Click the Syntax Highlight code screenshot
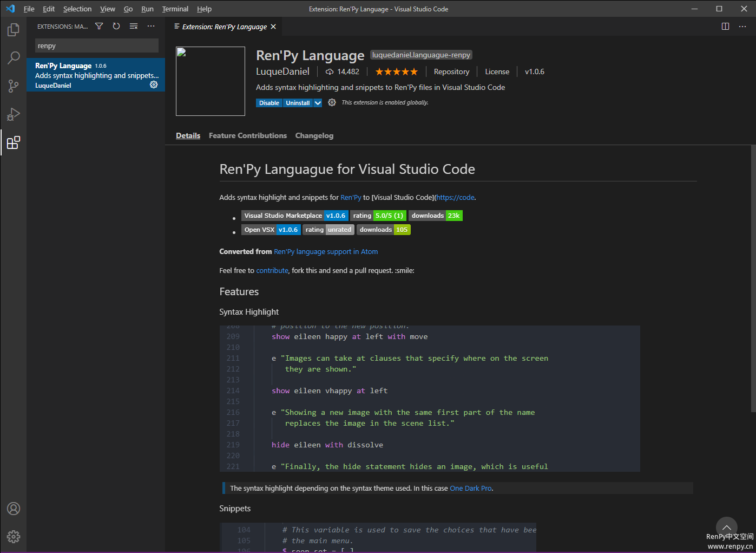 coord(430,399)
